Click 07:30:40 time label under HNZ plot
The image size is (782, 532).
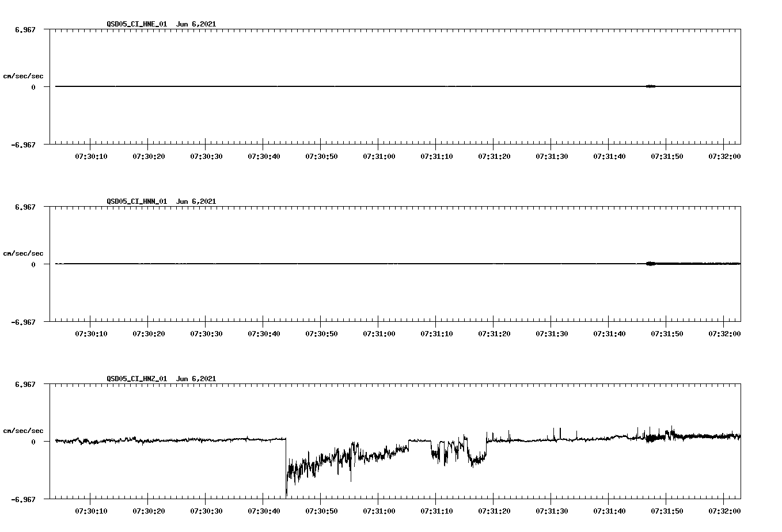264,511
